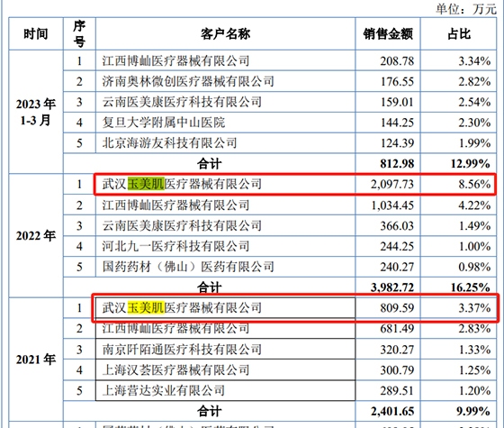The width and height of the screenshot is (504, 428).
Task: Click the 2023 total 812.98 cell
Action: (x=388, y=163)
